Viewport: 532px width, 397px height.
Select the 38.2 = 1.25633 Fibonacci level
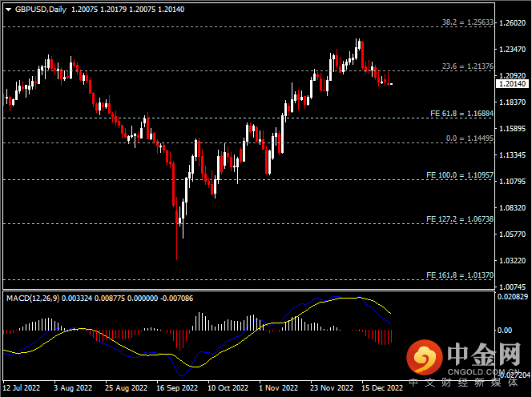(x=468, y=23)
